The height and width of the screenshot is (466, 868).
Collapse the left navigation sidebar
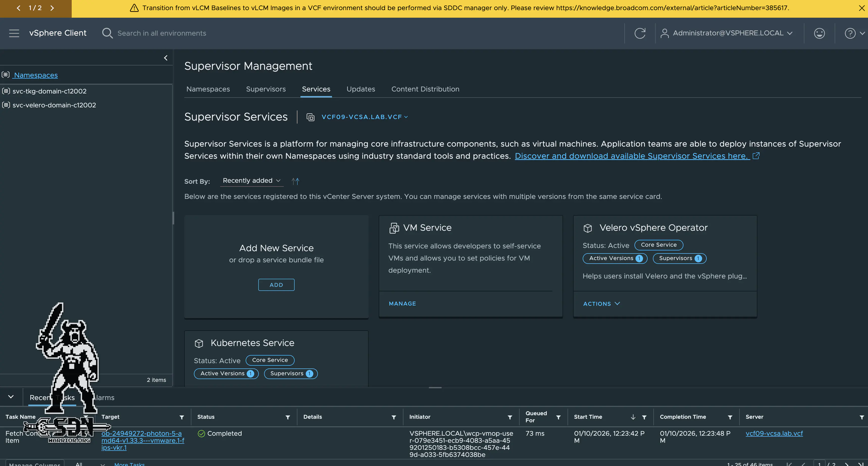click(x=165, y=58)
